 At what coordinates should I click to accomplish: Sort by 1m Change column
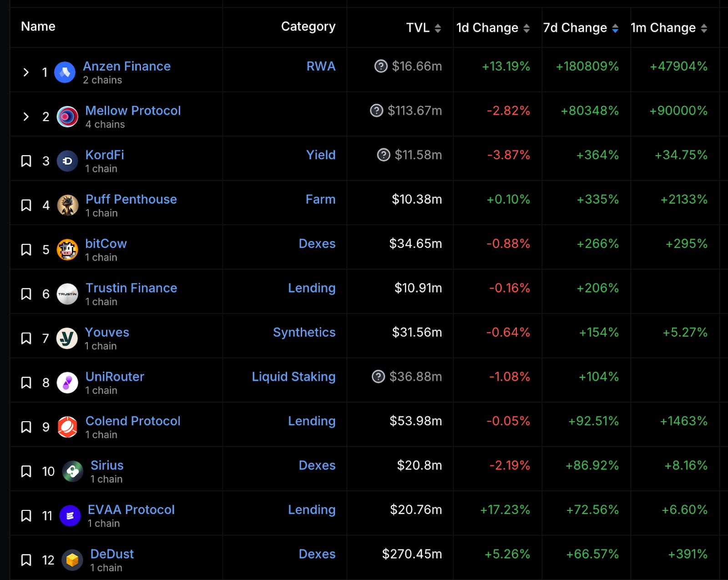click(704, 28)
